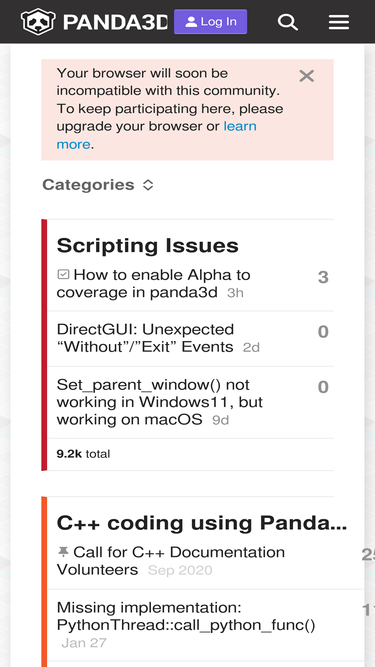Image resolution: width=375 pixels, height=667 pixels.
Task: Click reply count 0 on DirectGUI topic
Action: point(323,332)
